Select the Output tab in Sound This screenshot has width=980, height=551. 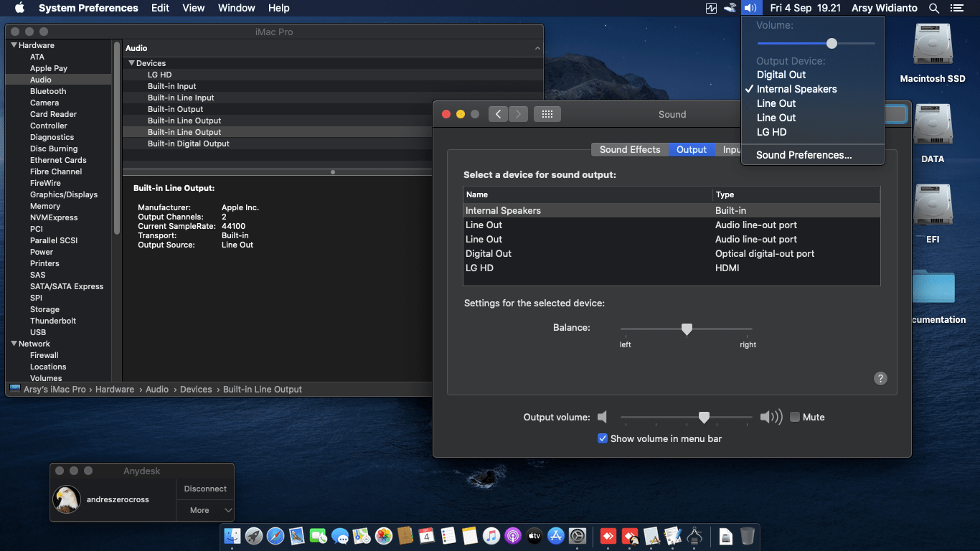click(692, 149)
